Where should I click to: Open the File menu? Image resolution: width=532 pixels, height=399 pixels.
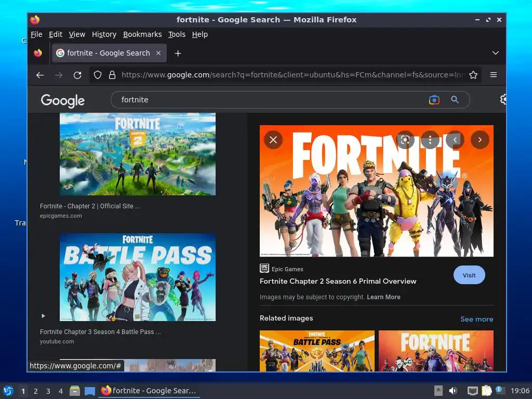(x=36, y=34)
